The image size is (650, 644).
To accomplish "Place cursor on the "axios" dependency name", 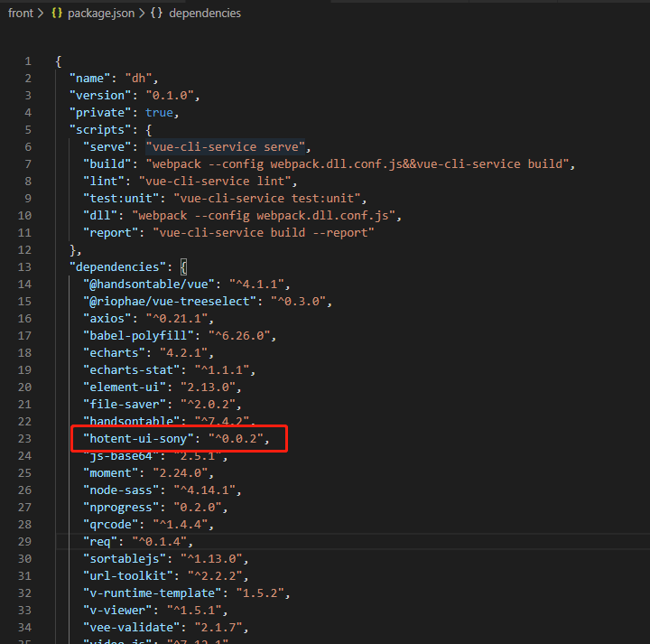I will tap(107, 318).
